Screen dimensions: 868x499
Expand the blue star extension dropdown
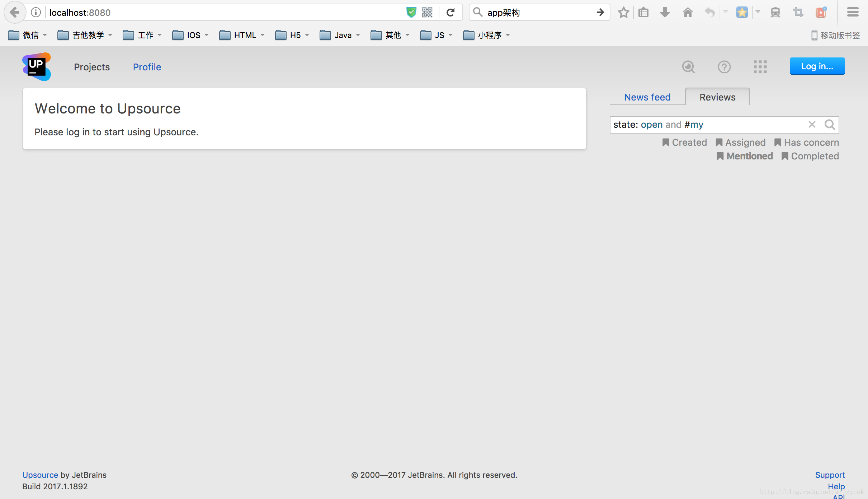pyautogui.click(x=758, y=12)
